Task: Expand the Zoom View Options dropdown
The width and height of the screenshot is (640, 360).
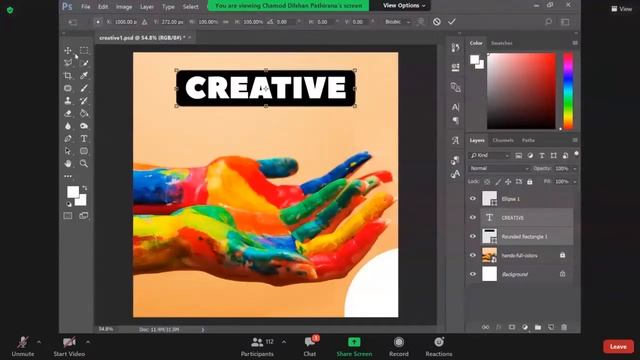Action: point(404,6)
